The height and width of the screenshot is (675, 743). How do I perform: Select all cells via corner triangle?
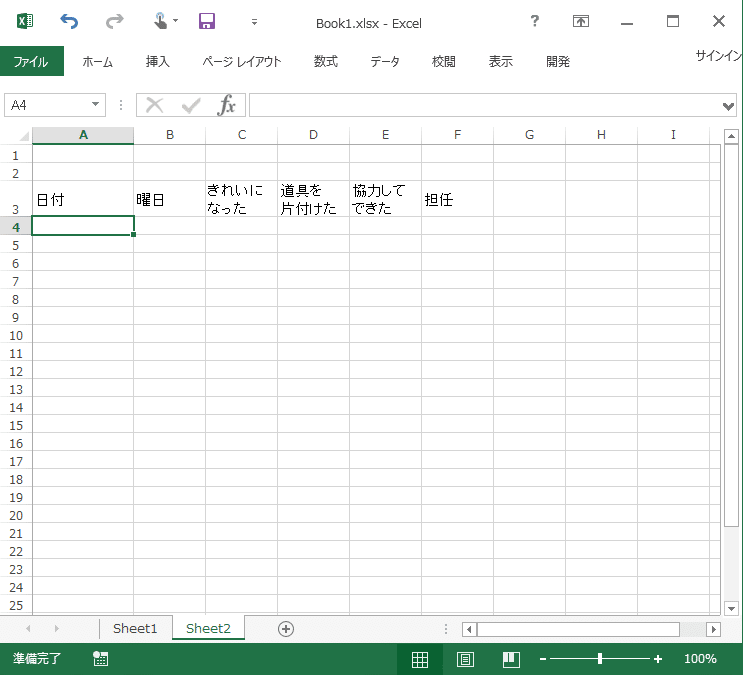[23, 136]
